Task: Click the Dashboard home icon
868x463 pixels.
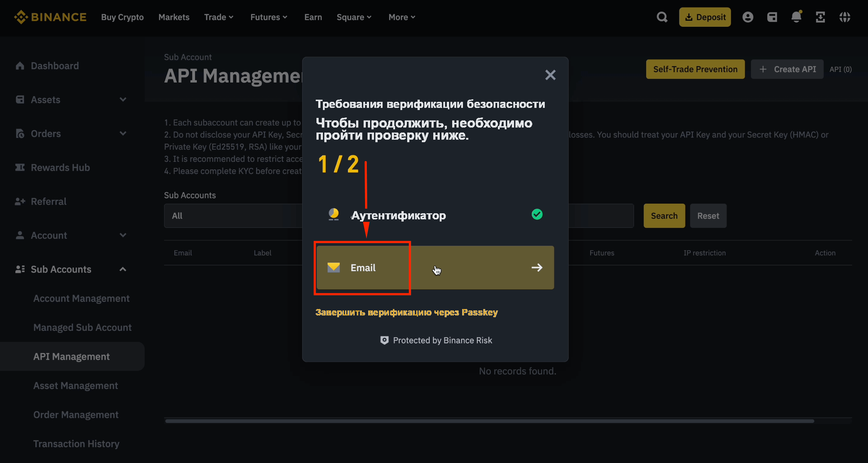Action: (20, 66)
